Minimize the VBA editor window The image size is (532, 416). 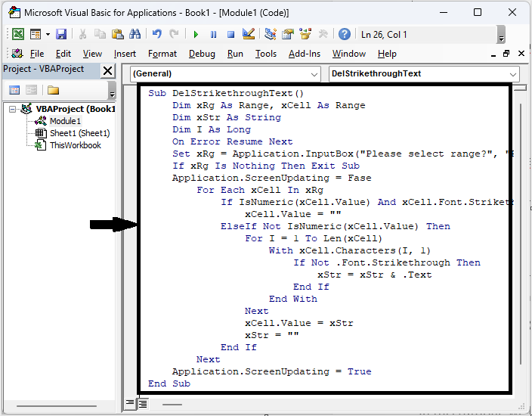tap(443, 13)
